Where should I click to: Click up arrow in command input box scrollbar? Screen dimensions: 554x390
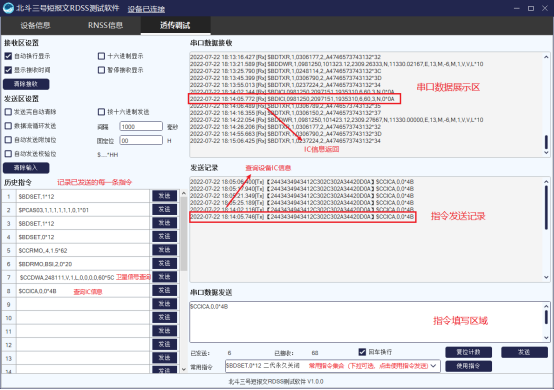click(546, 306)
